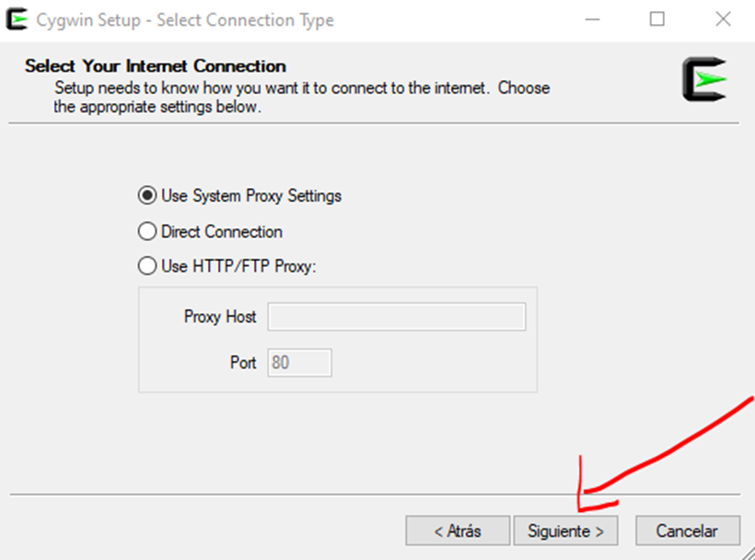Close the Cygwin Setup window

coord(723,19)
